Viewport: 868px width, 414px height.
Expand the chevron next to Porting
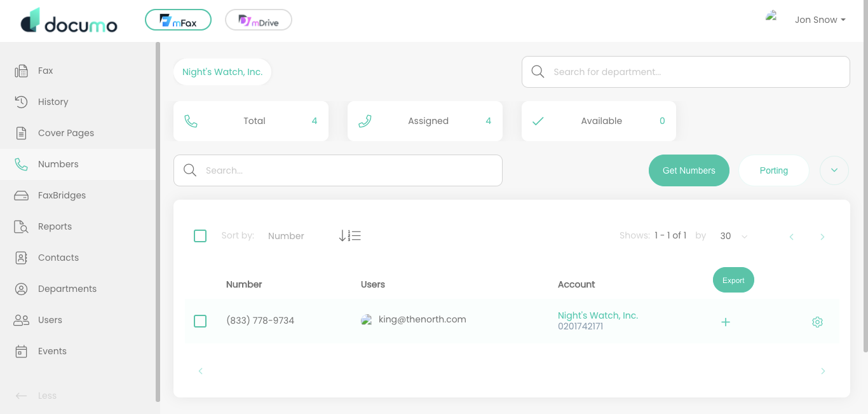tap(834, 170)
